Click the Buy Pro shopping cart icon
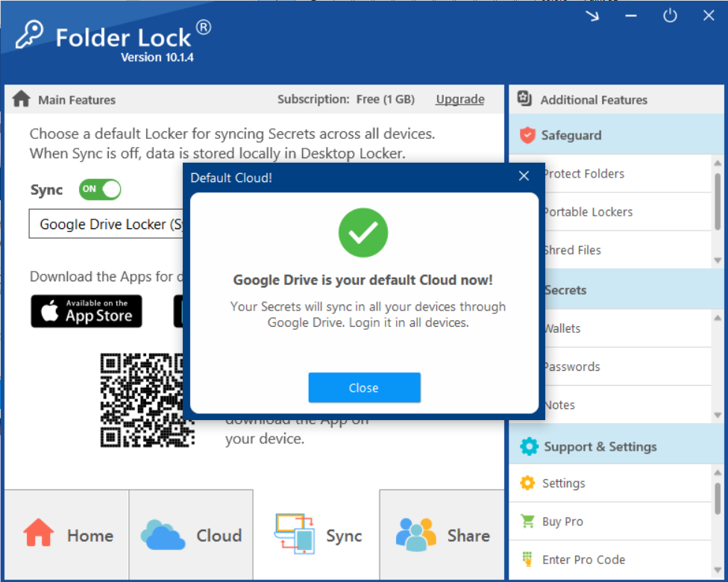 (527, 521)
